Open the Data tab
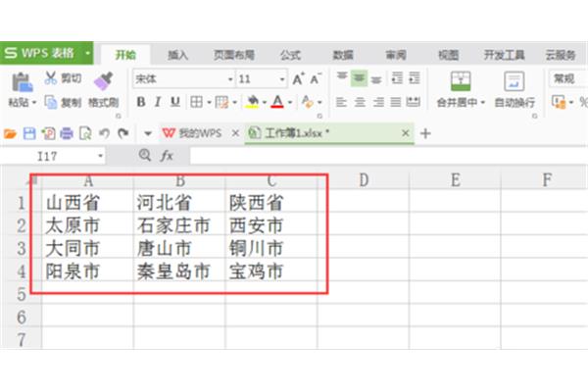588x392 pixels. 343,55
